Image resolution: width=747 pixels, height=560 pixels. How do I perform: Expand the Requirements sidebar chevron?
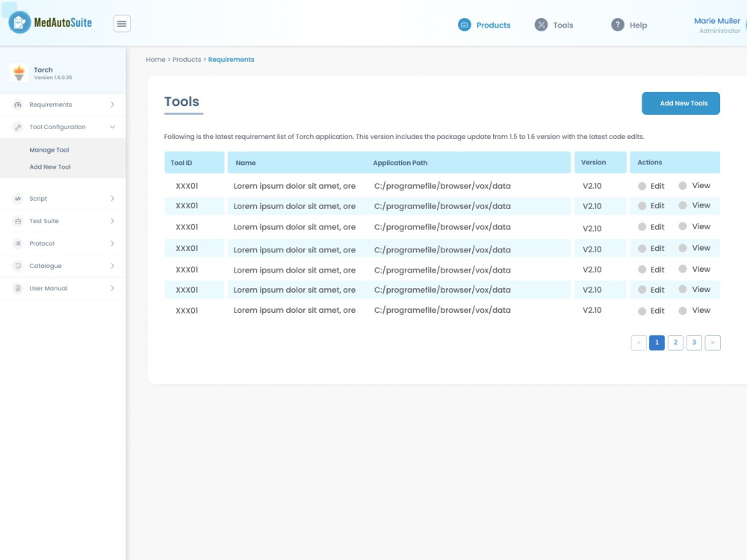pos(113,105)
